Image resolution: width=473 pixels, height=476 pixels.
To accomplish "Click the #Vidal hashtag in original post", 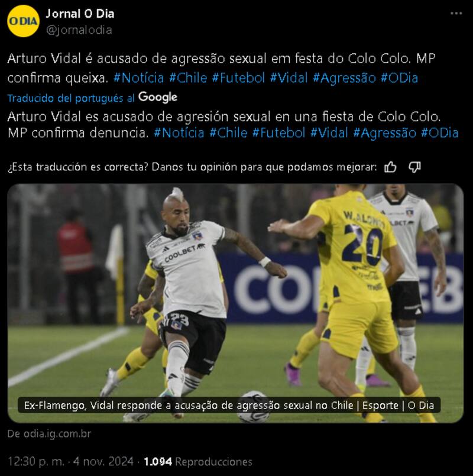I will (289, 78).
